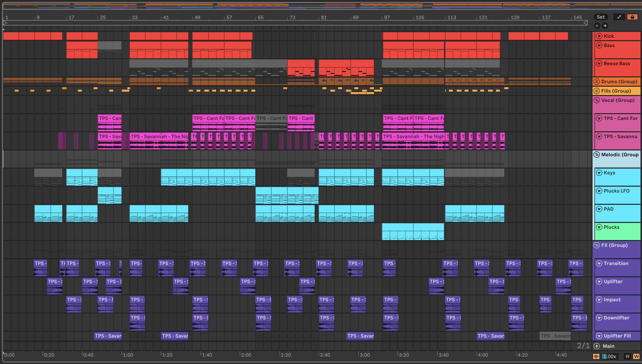
Task: Fold the FX (Group) track
Action: [597, 245]
